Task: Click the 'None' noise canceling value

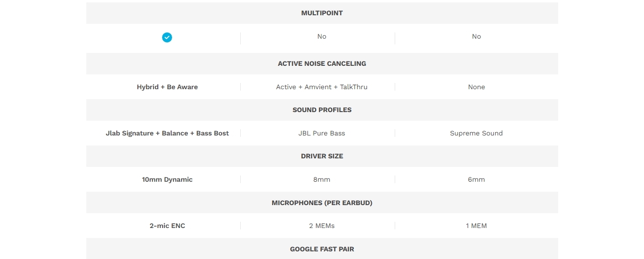Action: point(476,87)
